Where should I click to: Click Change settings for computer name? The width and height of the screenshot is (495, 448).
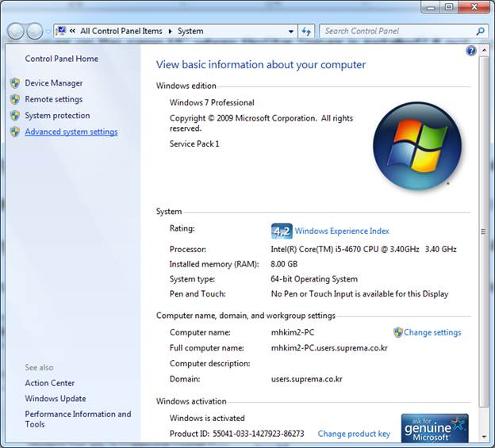pos(432,332)
